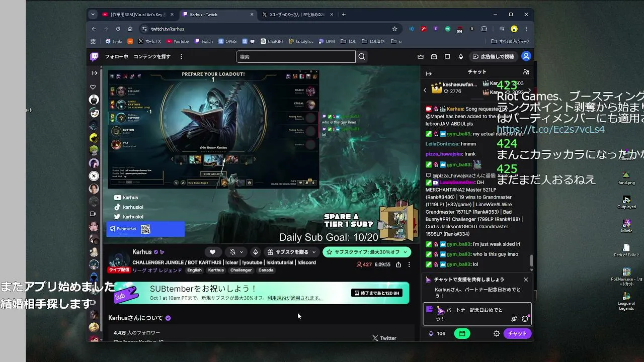The width and height of the screenshot is (644, 362).
Task: Expand the left followed-channels sidebar
Action: pos(94,73)
